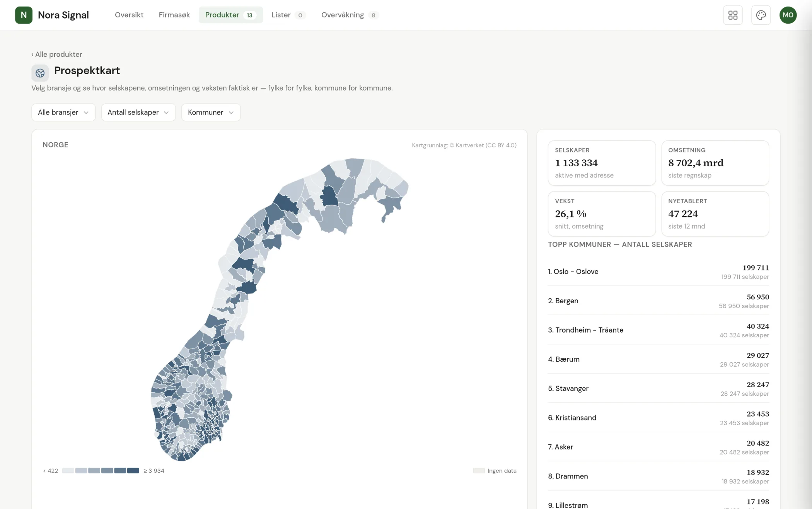Viewport: 812px width, 509px height.
Task: Click the "< 422" legend label
Action: [x=51, y=471]
